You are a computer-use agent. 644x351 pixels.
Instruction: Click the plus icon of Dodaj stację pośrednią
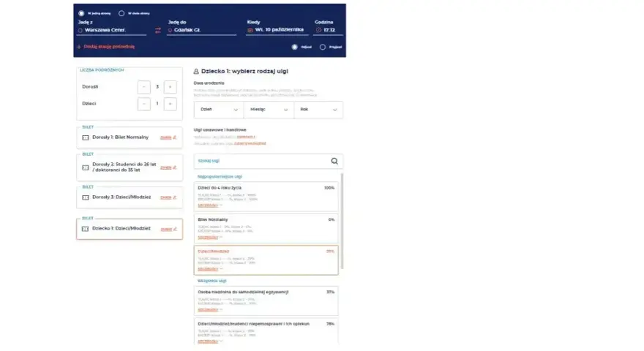click(x=79, y=47)
